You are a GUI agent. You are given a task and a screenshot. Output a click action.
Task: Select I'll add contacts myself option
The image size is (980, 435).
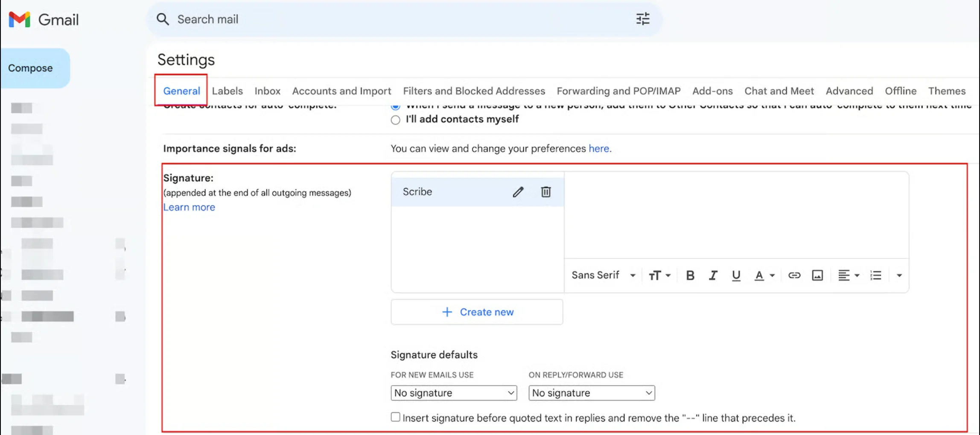[x=396, y=120]
